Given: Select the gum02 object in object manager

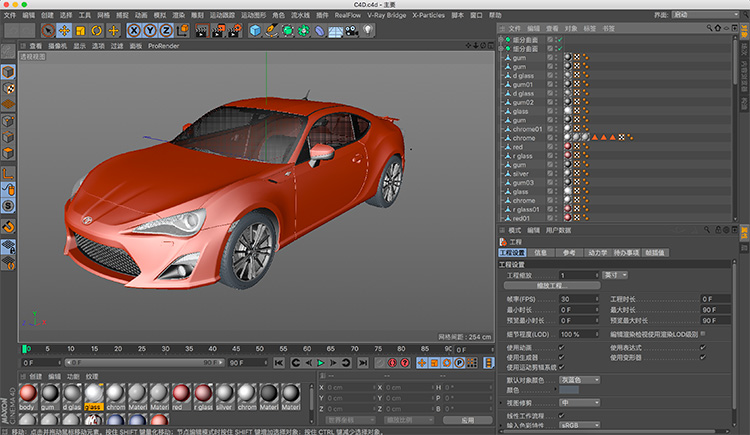Looking at the screenshot, I should coord(523,102).
